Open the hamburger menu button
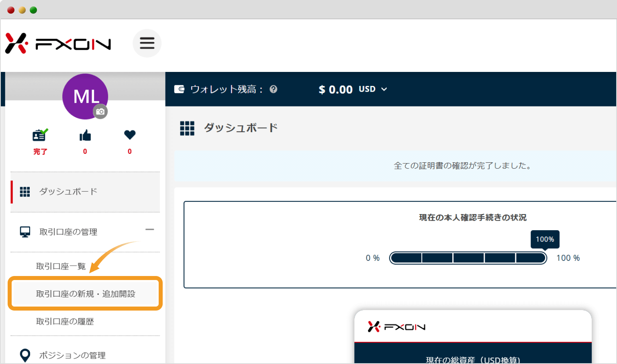This screenshot has height=364, width=617. pyautogui.click(x=147, y=43)
